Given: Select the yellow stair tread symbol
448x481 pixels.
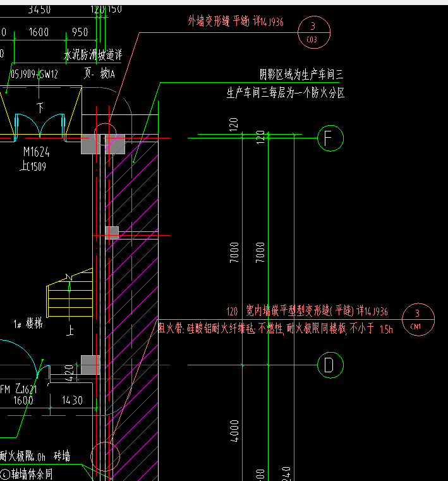Looking at the screenshot, I should (70, 293).
